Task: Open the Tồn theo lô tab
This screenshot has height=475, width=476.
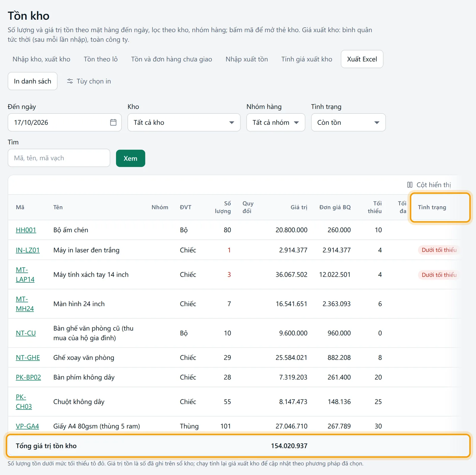Action: pyautogui.click(x=101, y=59)
